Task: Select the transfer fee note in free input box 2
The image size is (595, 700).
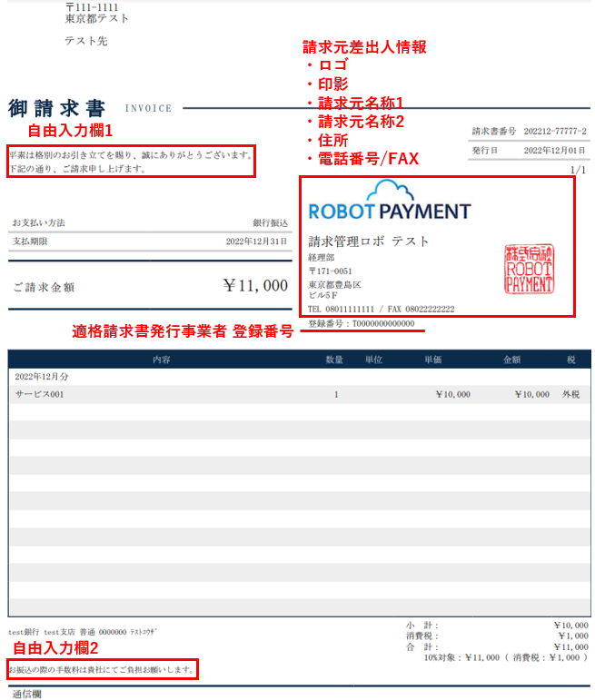Action: click(x=103, y=670)
